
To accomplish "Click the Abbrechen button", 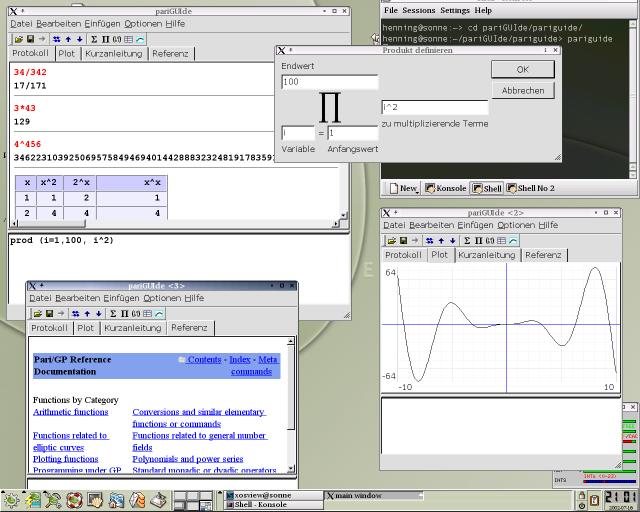I will click(522, 90).
